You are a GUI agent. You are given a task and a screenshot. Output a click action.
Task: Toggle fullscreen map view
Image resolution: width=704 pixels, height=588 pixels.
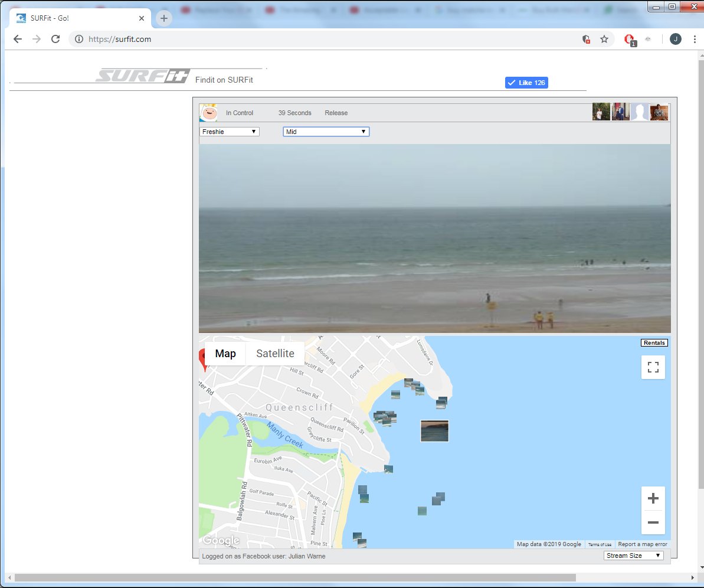653,367
